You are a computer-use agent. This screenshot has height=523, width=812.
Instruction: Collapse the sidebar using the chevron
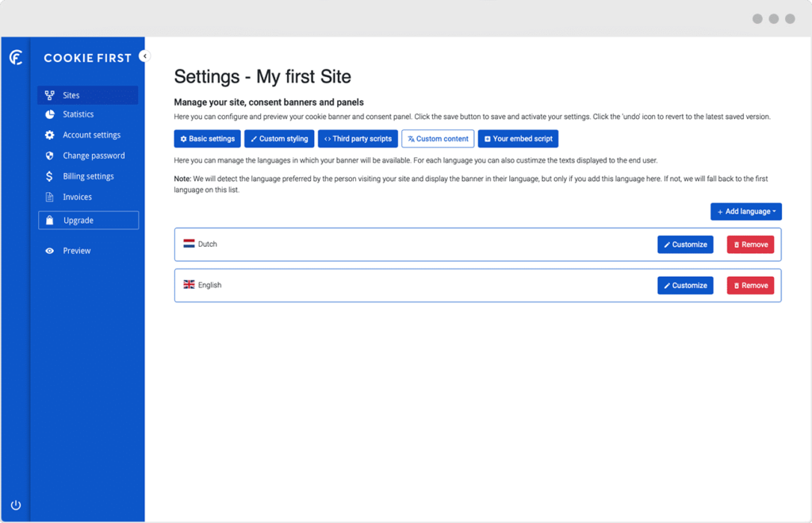(x=144, y=56)
